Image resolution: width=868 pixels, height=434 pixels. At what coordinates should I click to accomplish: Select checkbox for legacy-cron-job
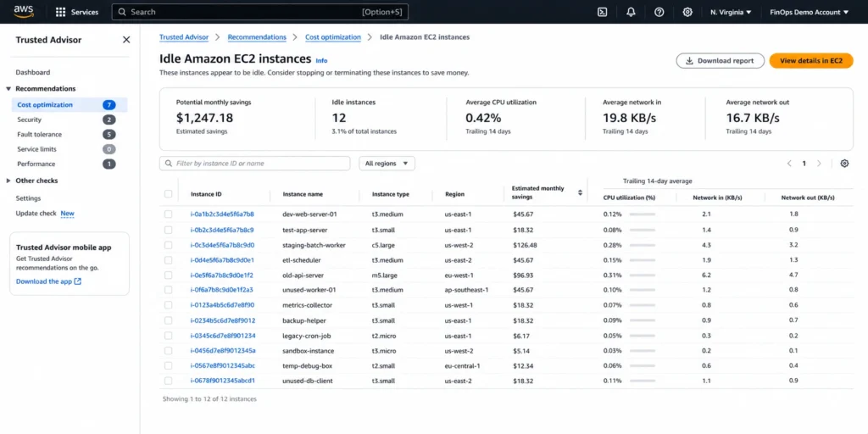tap(169, 336)
